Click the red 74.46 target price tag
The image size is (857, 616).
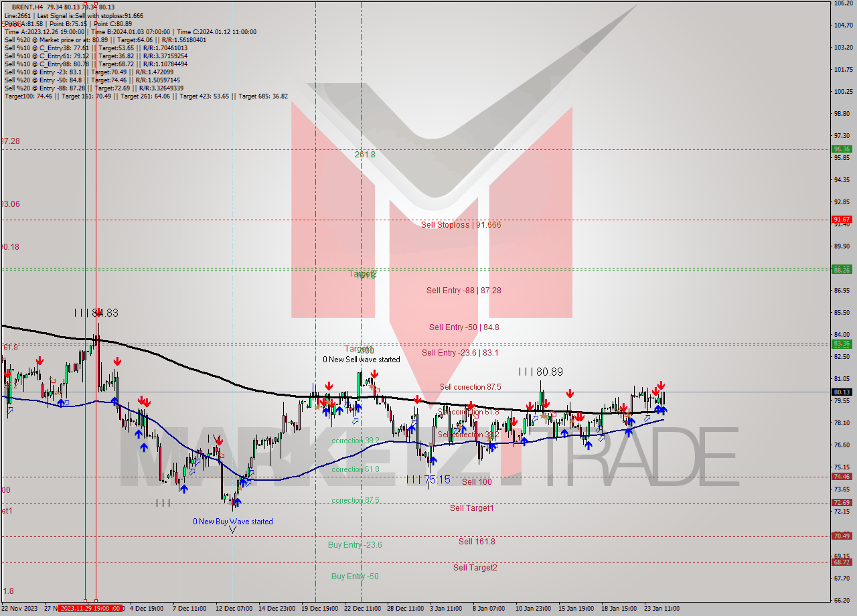coord(842,477)
